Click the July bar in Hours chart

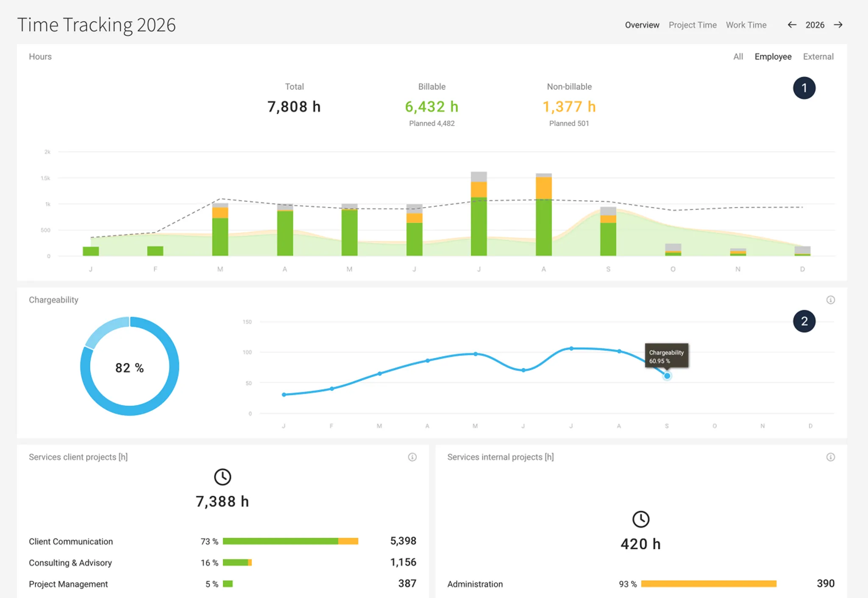click(x=479, y=214)
